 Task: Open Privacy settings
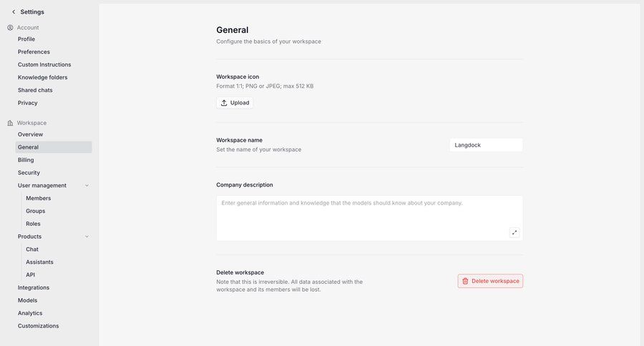[x=27, y=103]
